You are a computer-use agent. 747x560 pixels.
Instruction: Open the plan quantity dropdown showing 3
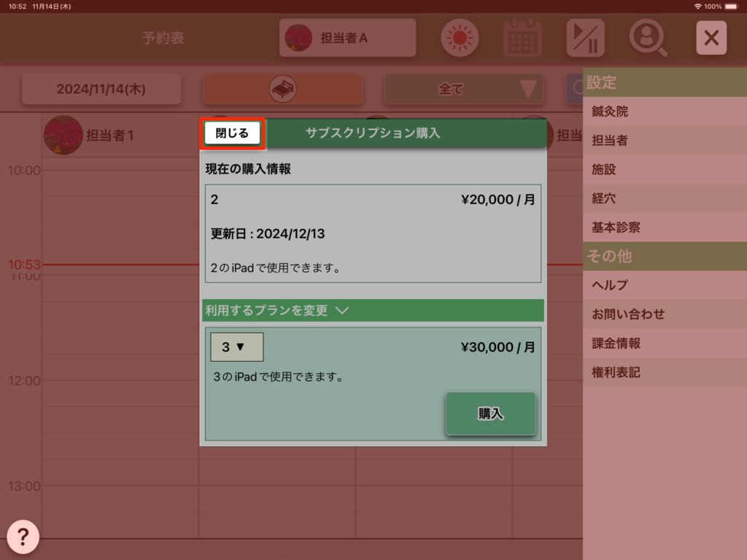(236, 347)
